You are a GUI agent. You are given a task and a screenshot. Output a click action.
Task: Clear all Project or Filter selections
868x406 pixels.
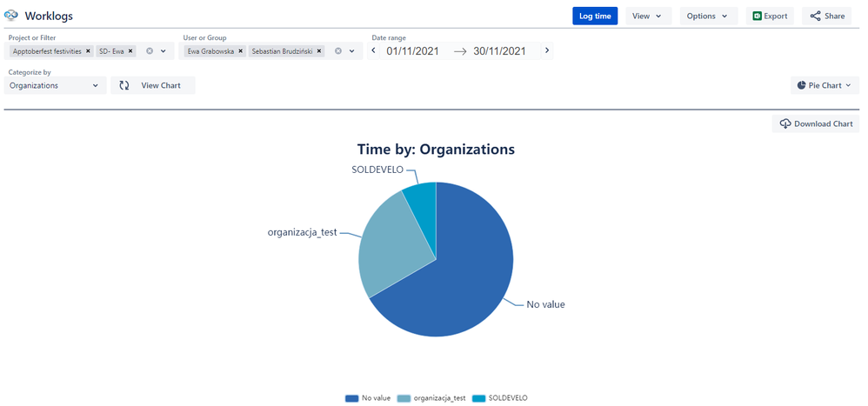(x=150, y=51)
